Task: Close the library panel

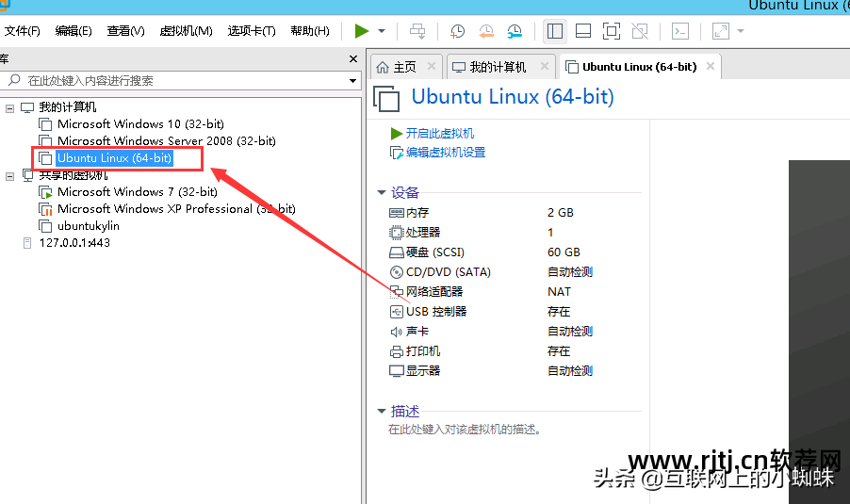Action: 353,58
